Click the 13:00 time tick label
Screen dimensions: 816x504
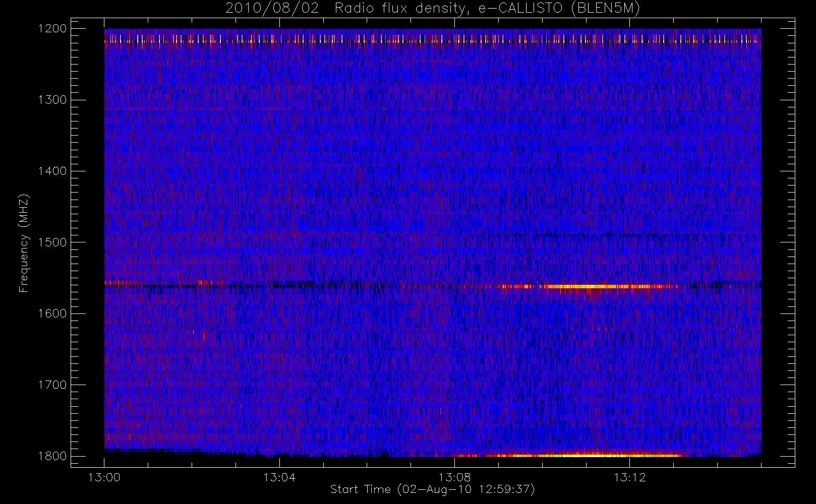104,477
